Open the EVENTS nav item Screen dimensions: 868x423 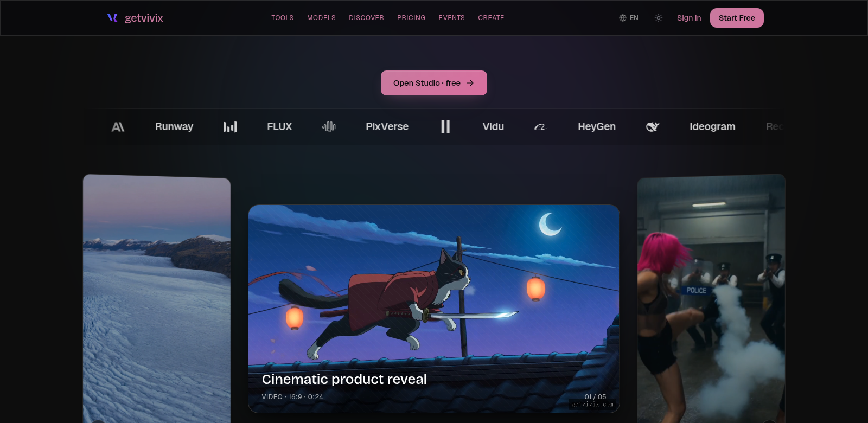click(x=451, y=18)
